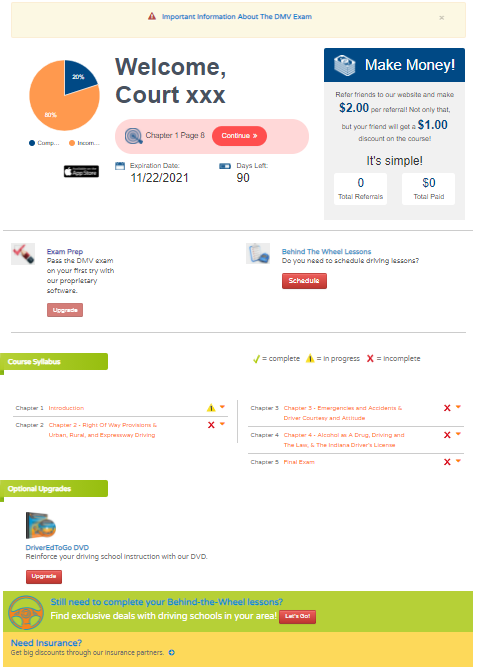
Task: Expand Chapter 2 Right Of Way arrow
Action: pyautogui.click(x=222, y=424)
